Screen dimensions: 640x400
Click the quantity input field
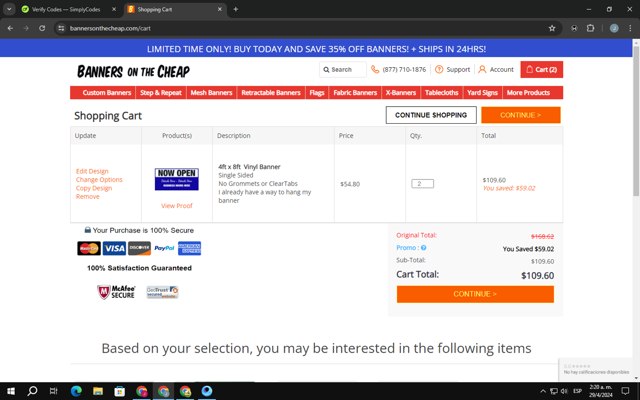click(x=422, y=184)
